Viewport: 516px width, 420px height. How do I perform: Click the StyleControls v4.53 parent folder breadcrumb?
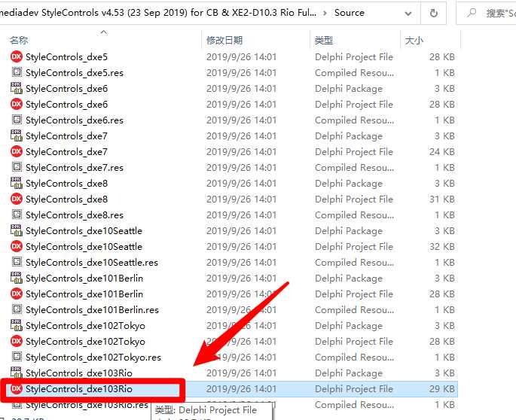(x=158, y=13)
